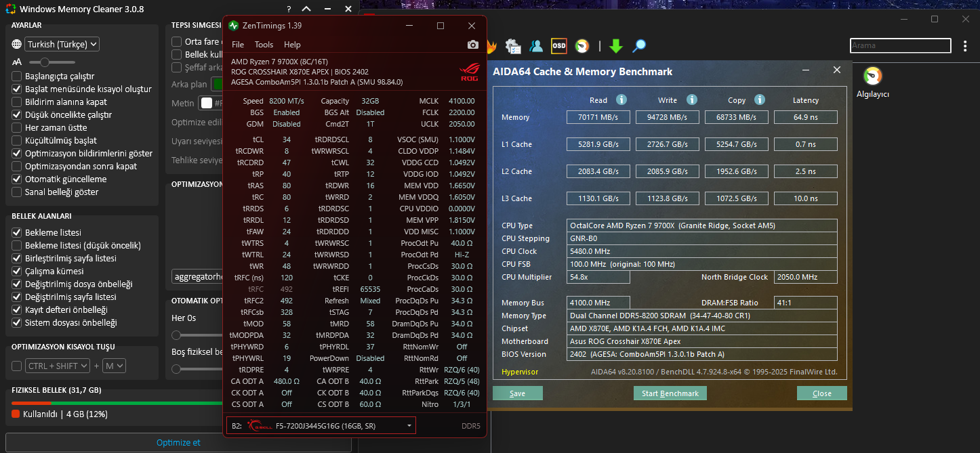Uncheck Başlat menüsünde kısayol oluştur
Image resolution: width=980 pixels, height=453 pixels.
pos(17,89)
